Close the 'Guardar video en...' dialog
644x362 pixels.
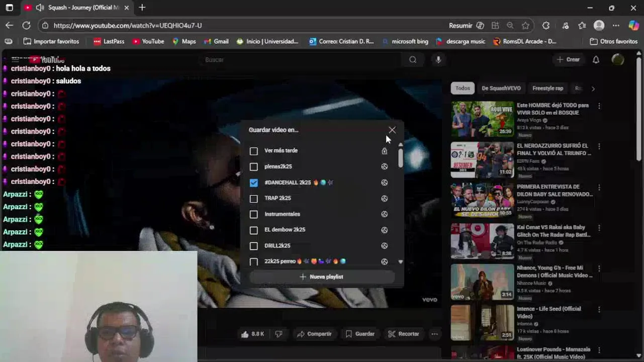point(392,130)
